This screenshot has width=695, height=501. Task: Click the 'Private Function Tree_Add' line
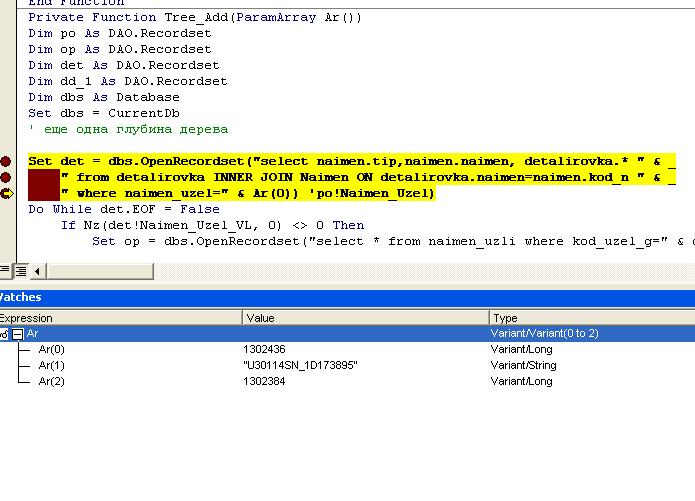[x=195, y=18]
